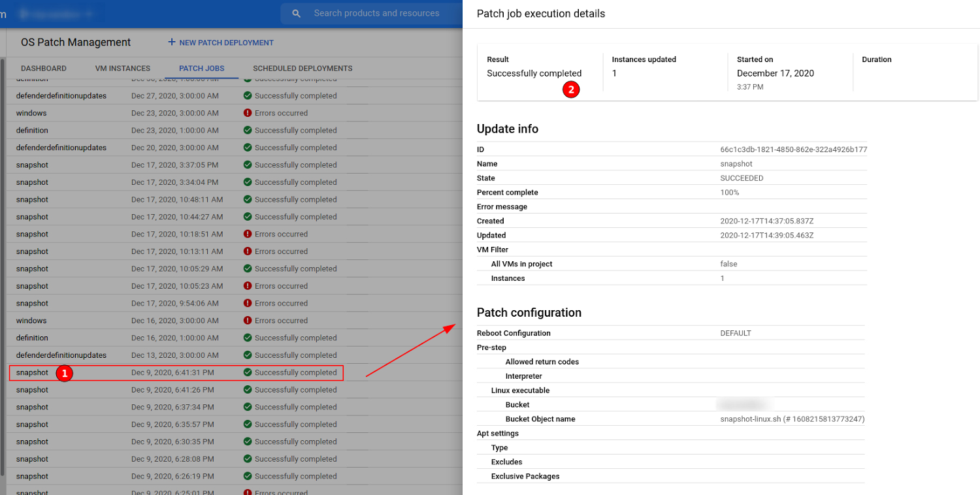Viewport: 980px width, 495px height.
Task: Select the PATCH JOBS tab
Action: point(202,69)
